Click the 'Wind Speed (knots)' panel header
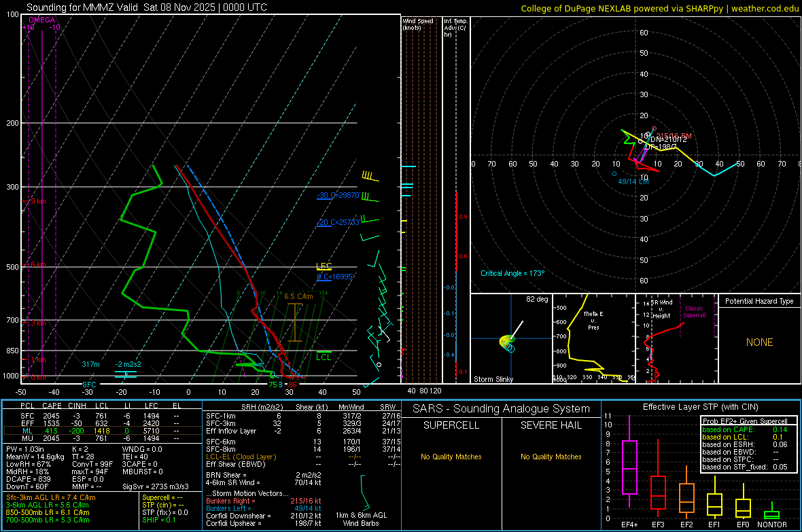Screen dimensions: 802x532 click(x=418, y=24)
